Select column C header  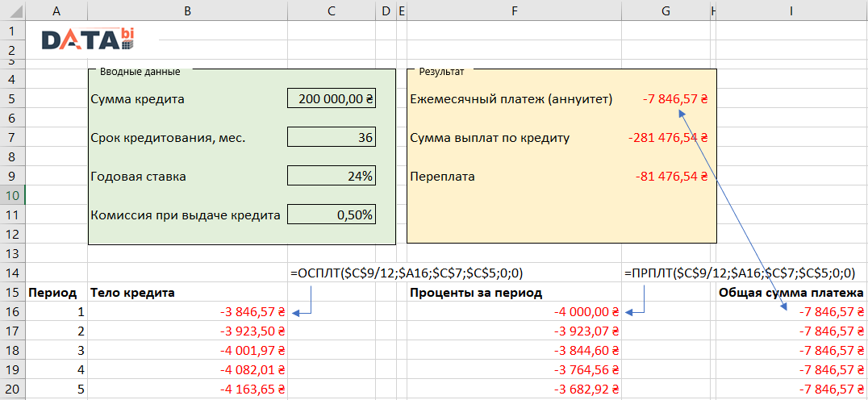point(332,10)
